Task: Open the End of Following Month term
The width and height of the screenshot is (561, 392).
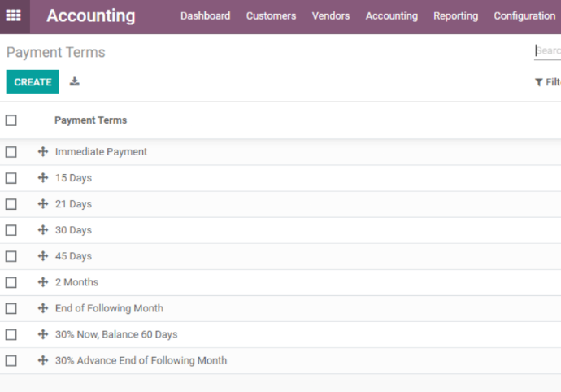Action: 109,308
